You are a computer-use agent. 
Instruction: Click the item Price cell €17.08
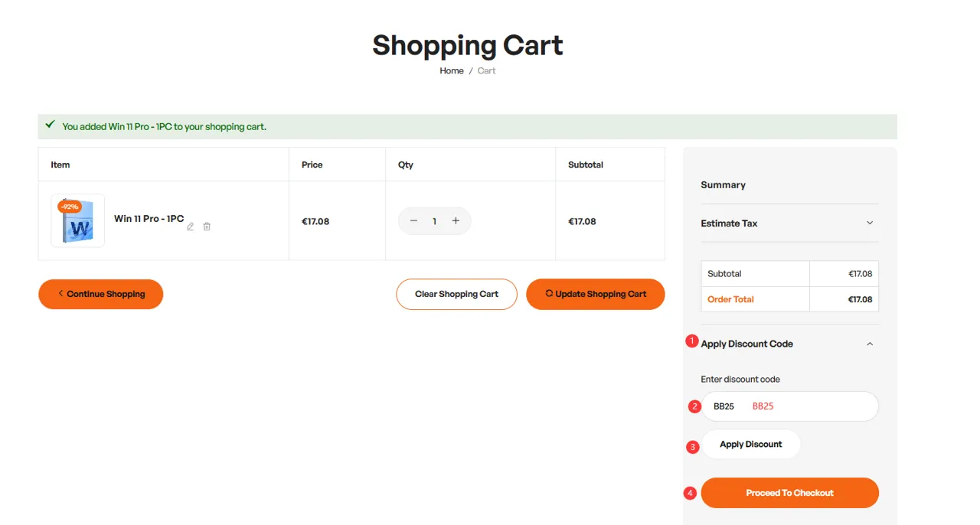pyautogui.click(x=315, y=221)
